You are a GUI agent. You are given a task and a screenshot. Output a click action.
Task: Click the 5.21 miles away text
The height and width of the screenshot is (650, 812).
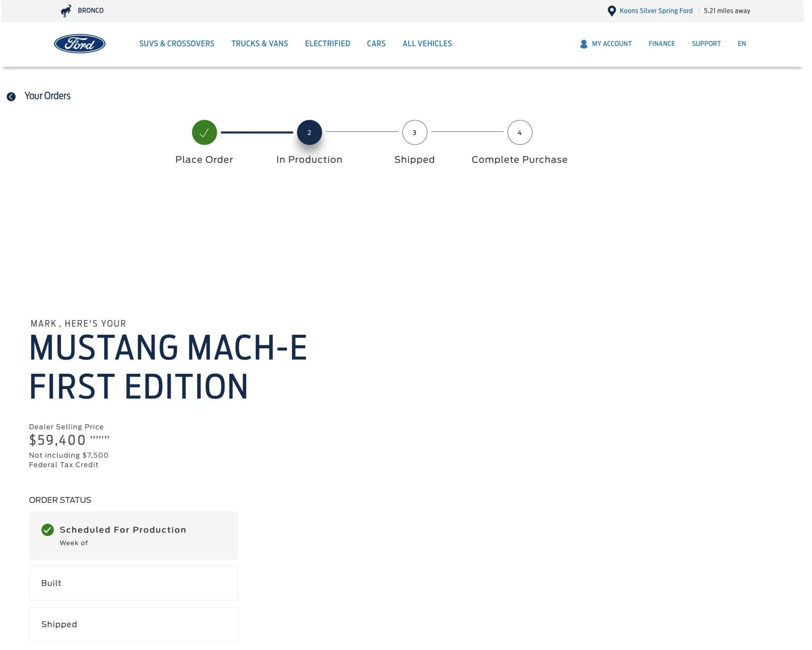click(x=727, y=11)
